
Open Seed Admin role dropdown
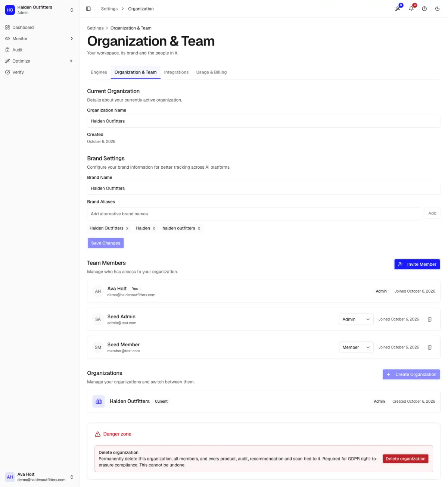[356, 319]
